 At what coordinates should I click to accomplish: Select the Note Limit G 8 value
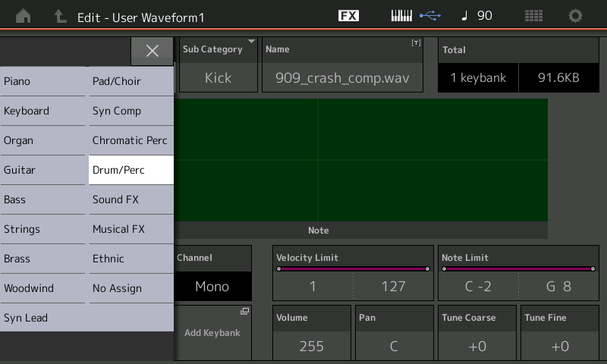pos(558,287)
